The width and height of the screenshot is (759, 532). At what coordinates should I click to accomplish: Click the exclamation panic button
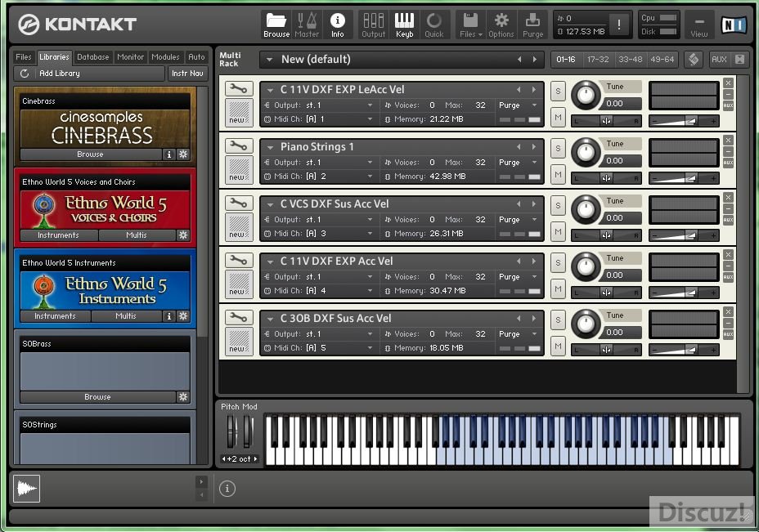click(x=618, y=25)
